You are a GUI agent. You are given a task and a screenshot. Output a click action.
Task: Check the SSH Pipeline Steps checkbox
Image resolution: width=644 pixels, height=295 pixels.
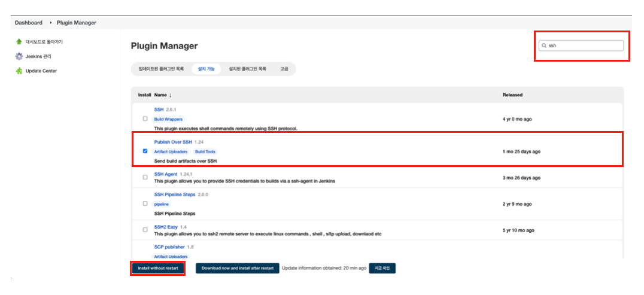coord(145,203)
